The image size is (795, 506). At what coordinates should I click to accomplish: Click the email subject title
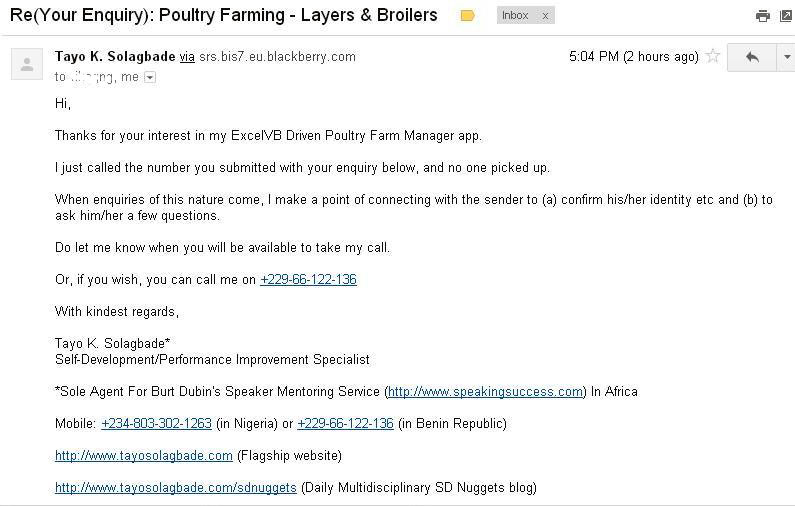click(224, 15)
